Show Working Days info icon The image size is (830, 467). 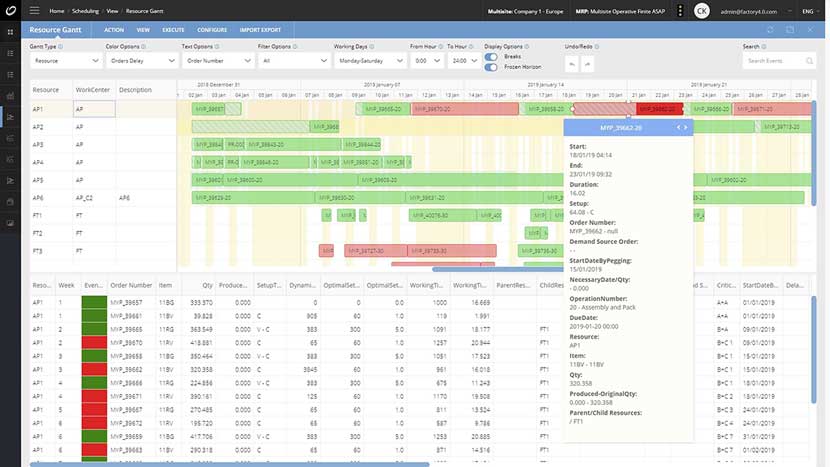pos(372,47)
